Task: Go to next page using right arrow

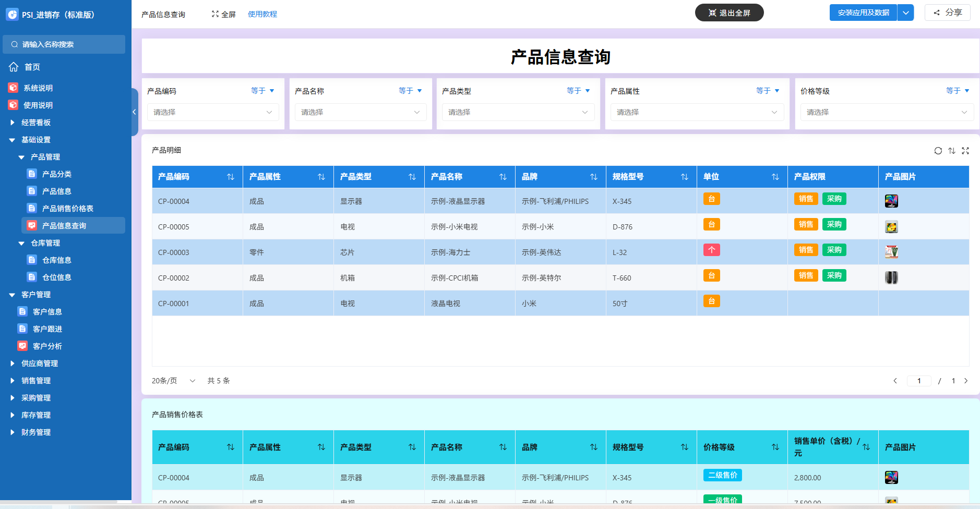Action: coord(966,381)
